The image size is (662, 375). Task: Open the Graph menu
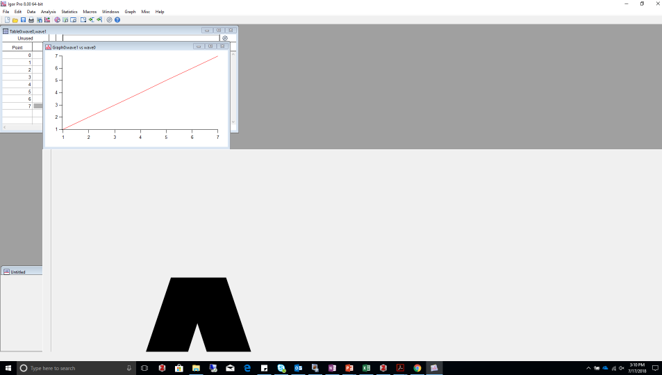tap(130, 12)
